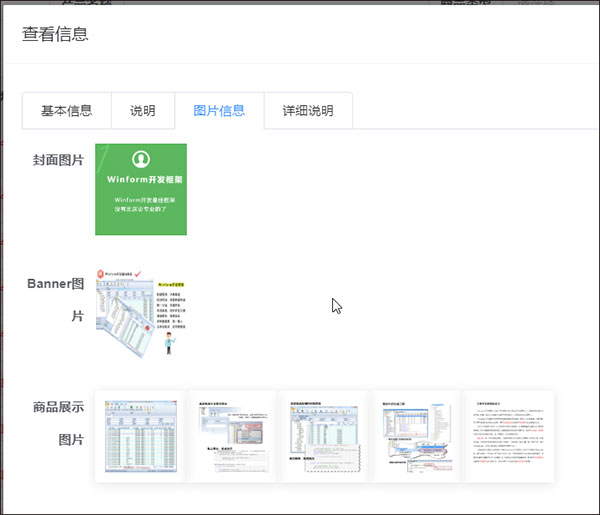View second product display thumbnail
The height and width of the screenshot is (515, 600).
(x=233, y=437)
